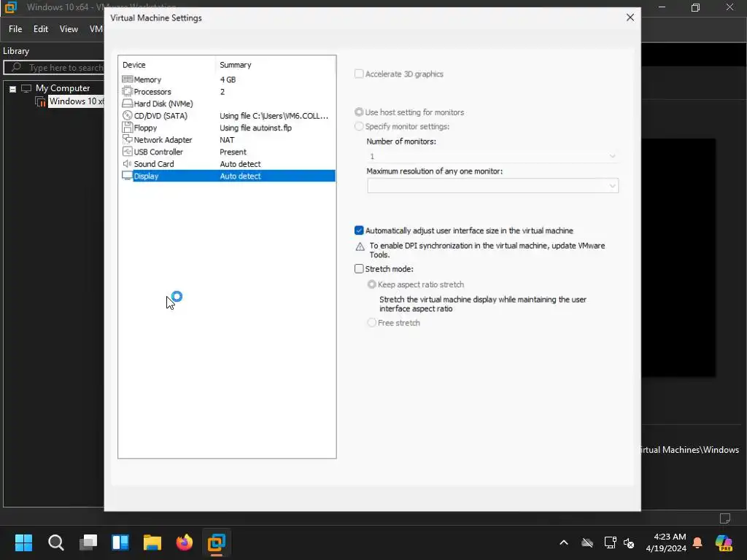Viewport: 747px width, 560px height.
Task: Uncheck Automatically adjust user interface size
Action: click(x=359, y=230)
